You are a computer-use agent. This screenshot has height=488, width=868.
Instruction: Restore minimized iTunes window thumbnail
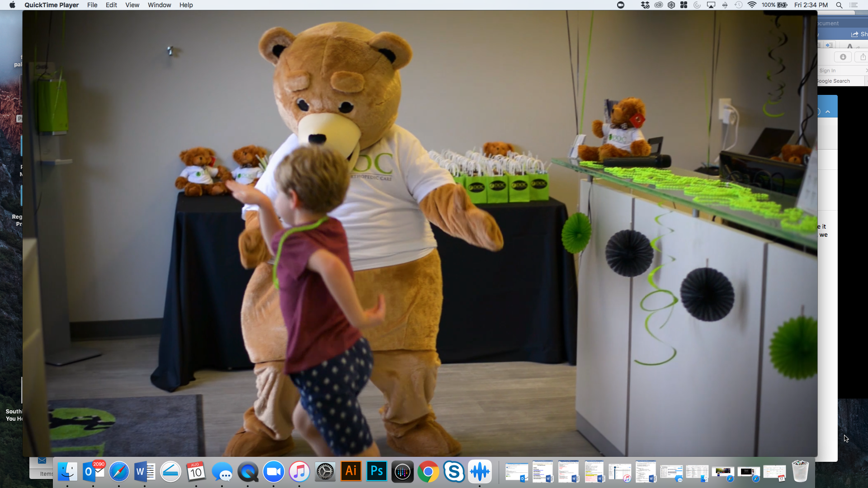620,472
